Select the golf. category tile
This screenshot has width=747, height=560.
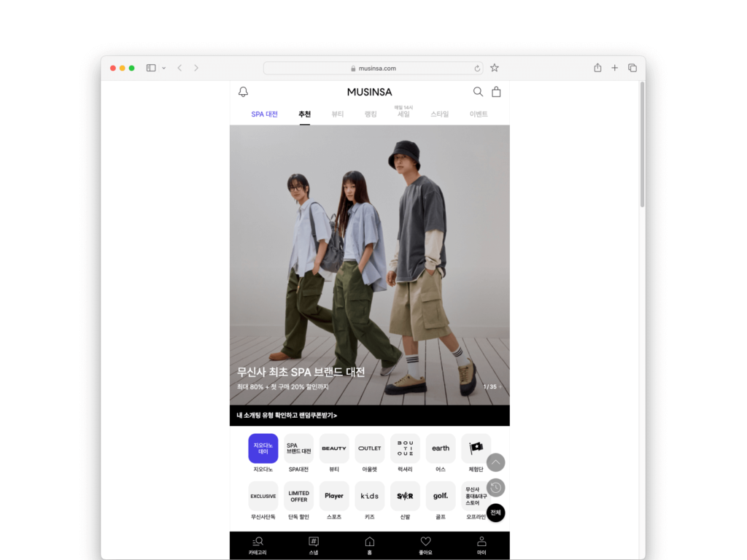click(441, 496)
